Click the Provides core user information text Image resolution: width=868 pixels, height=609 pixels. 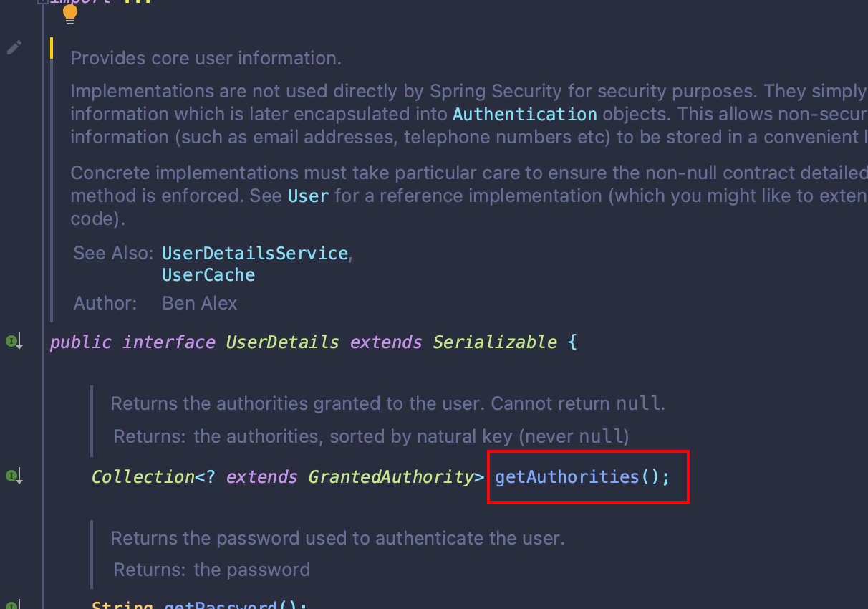pyautogui.click(x=206, y=58)
